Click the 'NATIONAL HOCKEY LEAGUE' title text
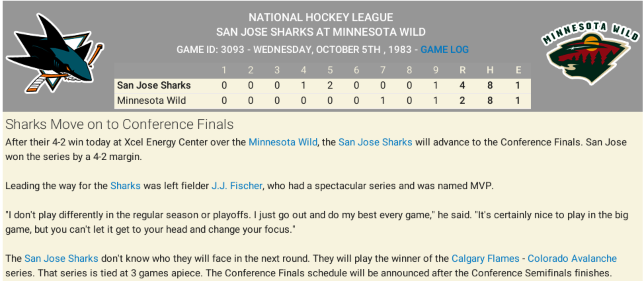The width and height of the screenshot is (644, 281). [x=321, y=17]
